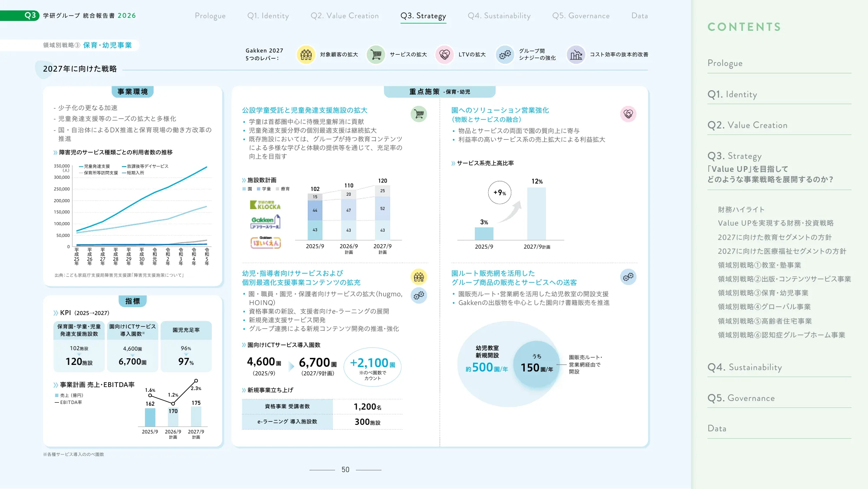
Task: Open 領域別戦略③保育・幼児事業 link
Action: tap(763, 293)
